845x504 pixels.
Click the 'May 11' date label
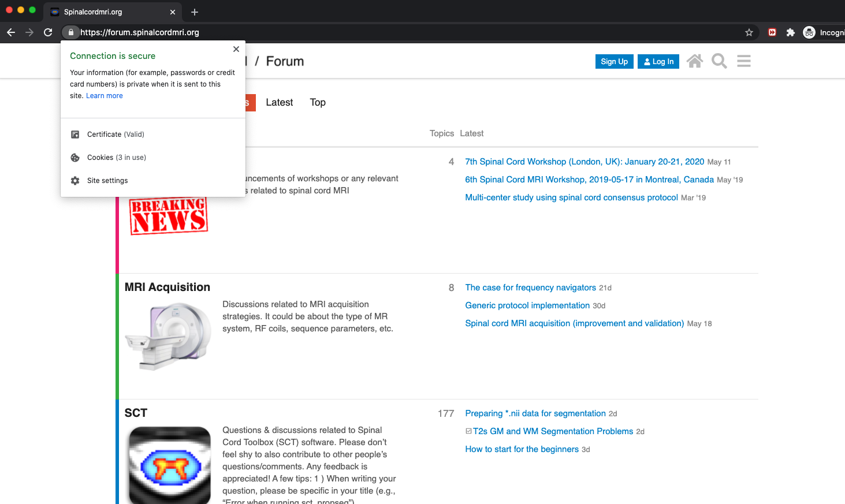tap(719, 162)
